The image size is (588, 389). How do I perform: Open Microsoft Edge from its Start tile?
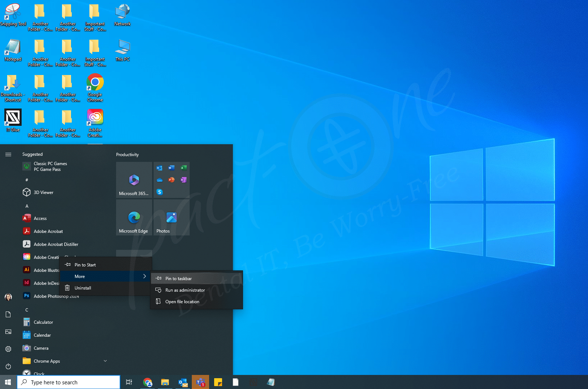tap(134, 217)
